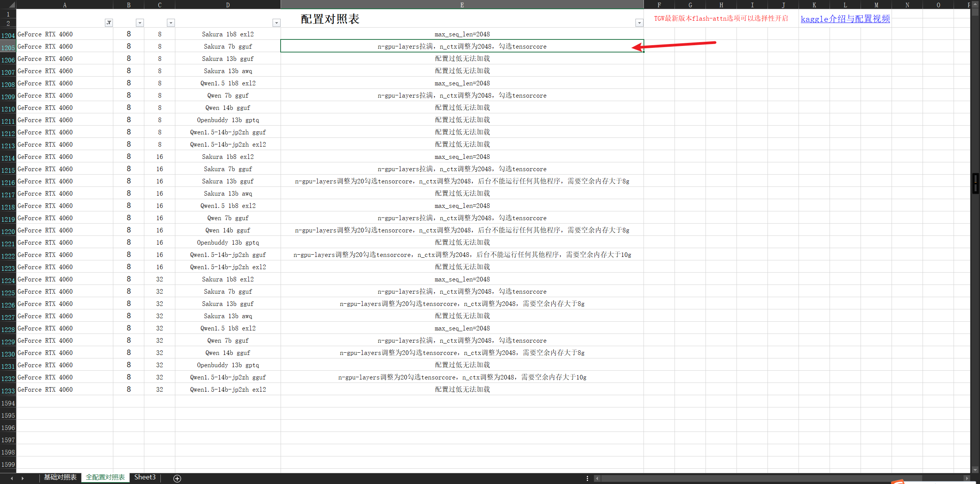Click Qwen 14b gguf in row 1210
Image resolution: width=980 pixels, height=484 pixels.
click(228, 108)
